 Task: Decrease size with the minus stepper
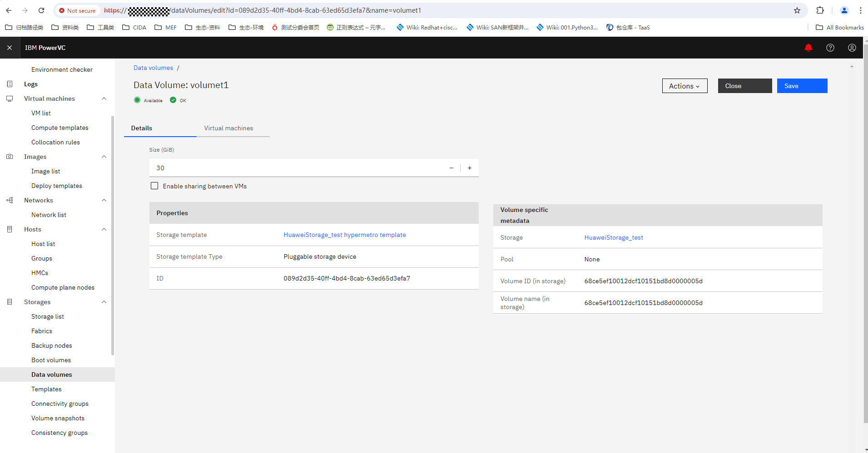(451, 168)
